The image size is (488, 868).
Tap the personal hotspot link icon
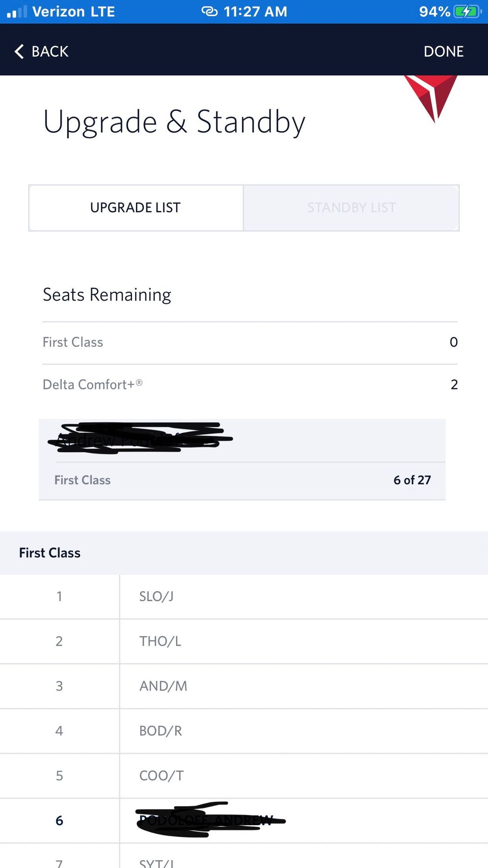click(210, 12)
